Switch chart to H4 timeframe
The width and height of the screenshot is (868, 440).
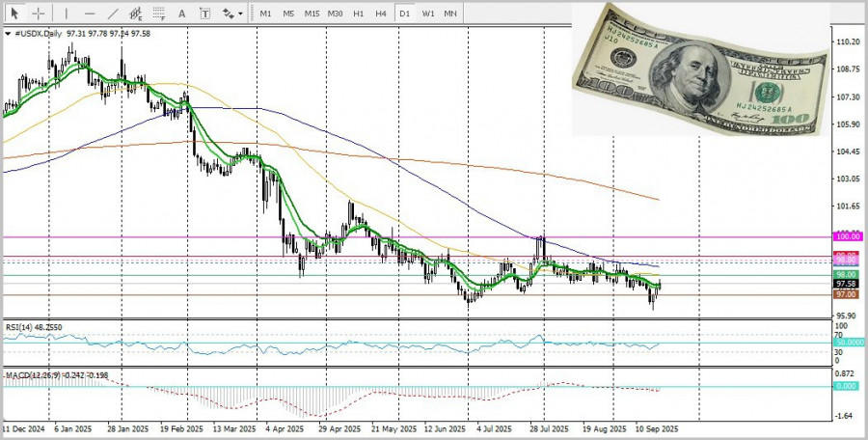coord(382,14)
